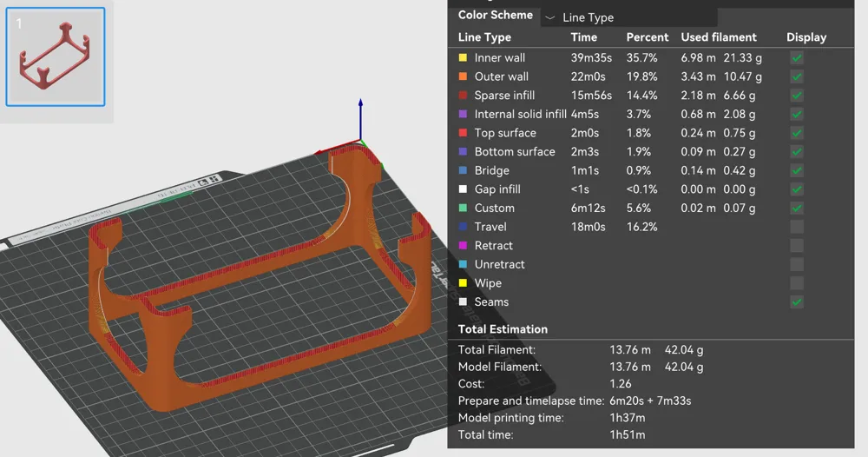Viewport: 868px width, 457px height.
Task: Click the yellow Inner wall color swatch
Action: click(x=463, y=57)
